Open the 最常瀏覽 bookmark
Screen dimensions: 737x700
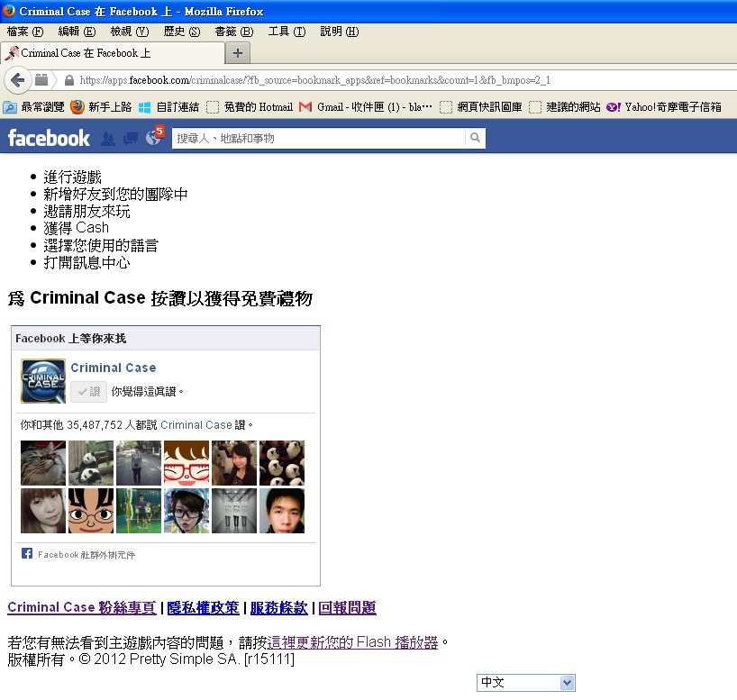(33, 107)
